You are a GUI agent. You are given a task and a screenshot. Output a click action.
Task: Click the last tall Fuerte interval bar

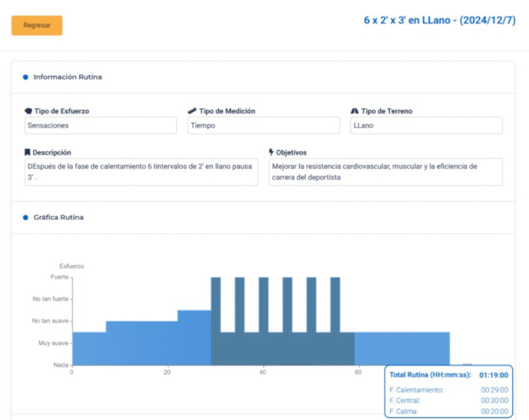335,304
